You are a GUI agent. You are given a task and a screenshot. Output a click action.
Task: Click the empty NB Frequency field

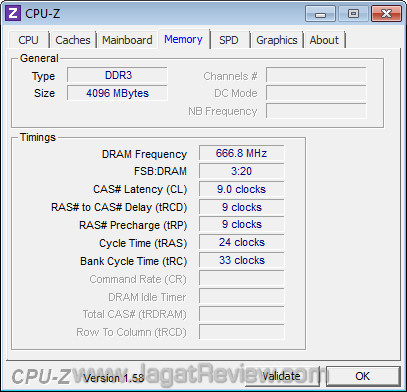click(x=316, y=111)
